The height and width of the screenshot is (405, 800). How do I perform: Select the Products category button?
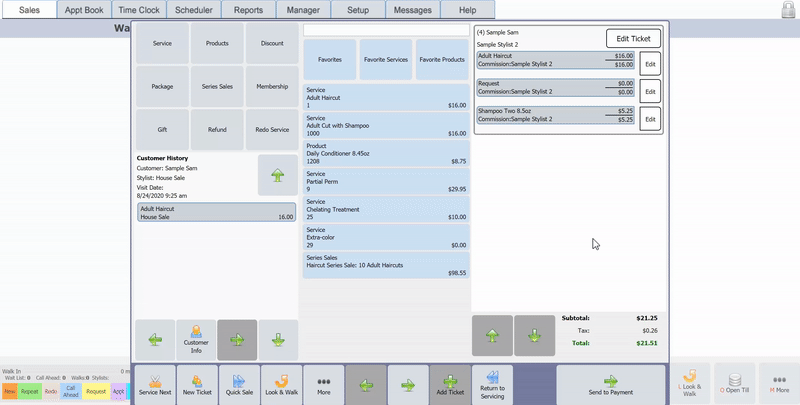pos(217,43)
